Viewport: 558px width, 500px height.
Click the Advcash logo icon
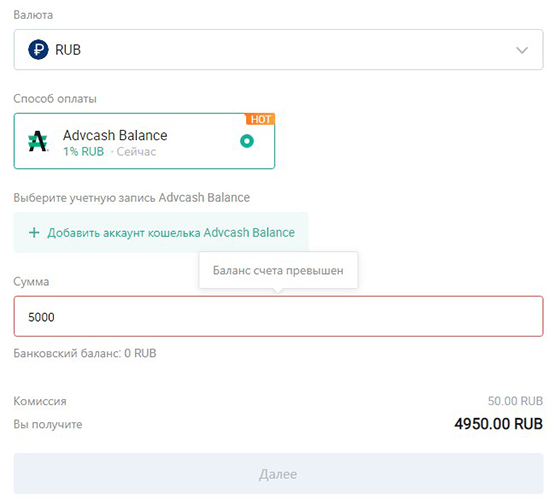(x=37, y=141)
